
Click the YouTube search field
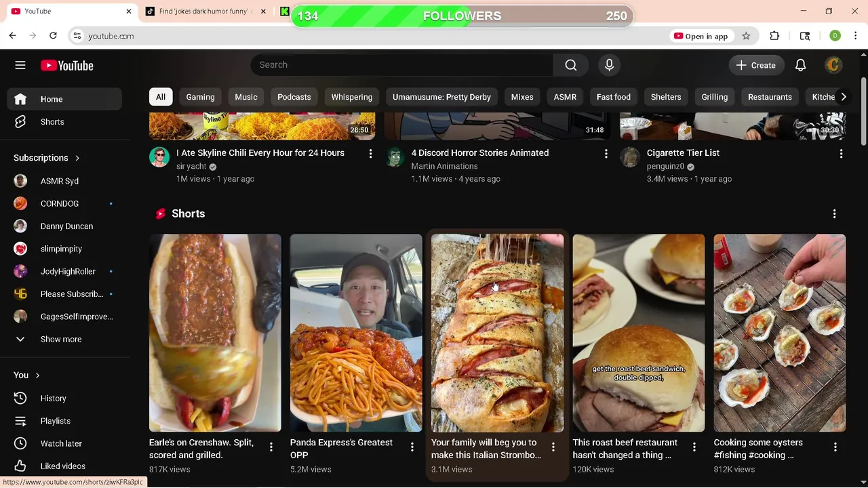[401, 65]
